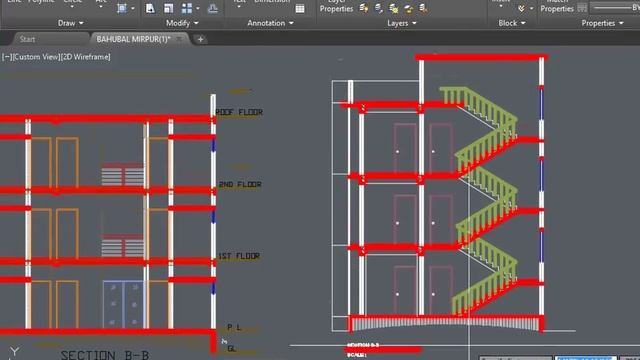640x360 pixels.
Task: Open the Arc tool dropdown arrow
Action: (100, 6)
